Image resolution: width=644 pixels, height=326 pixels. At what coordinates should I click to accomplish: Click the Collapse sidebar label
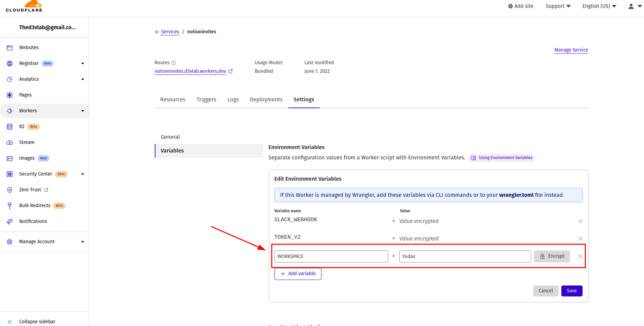(37, 322)
